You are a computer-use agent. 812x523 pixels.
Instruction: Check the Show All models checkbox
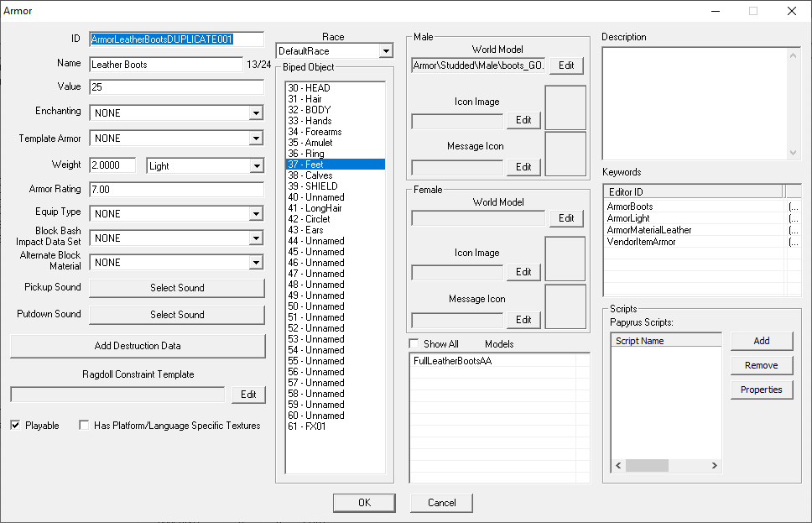pyautogui.click(x=414, y=343)
